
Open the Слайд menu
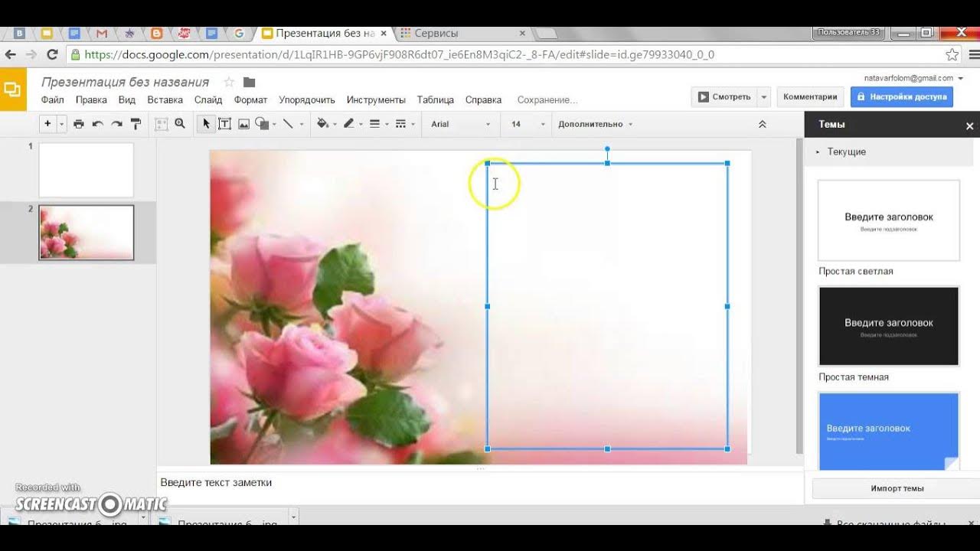pyautogui.click(x=208, y=99)
